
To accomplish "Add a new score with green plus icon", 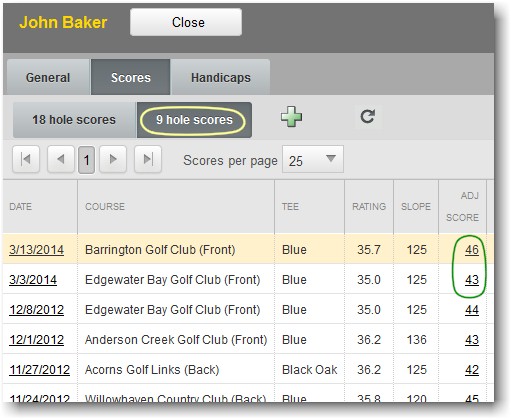I will pyautogui.click(x=291, y=117).
